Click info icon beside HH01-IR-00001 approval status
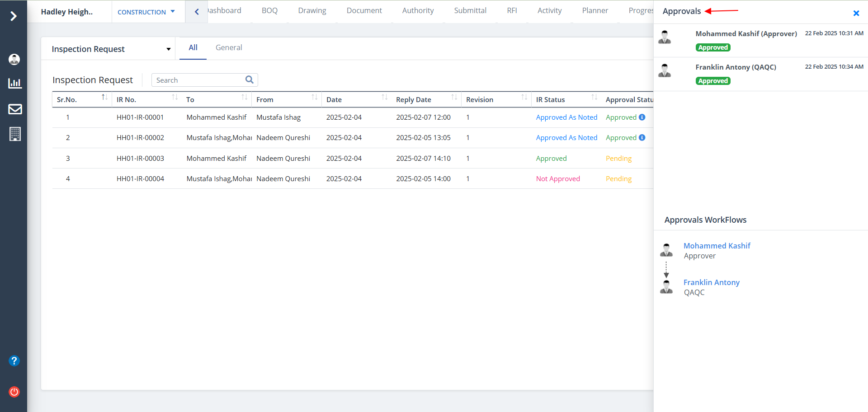This screenshot has width=868, height=412. [x=642, y=117]
